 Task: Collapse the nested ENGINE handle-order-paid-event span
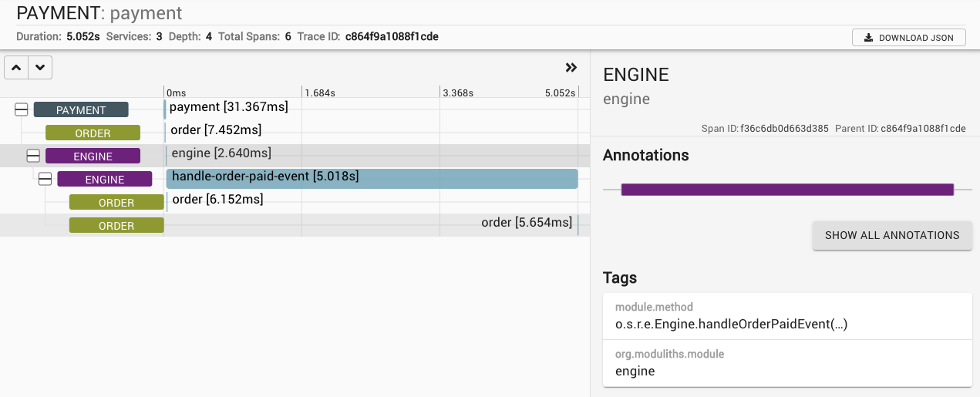[x=45, y=180]
